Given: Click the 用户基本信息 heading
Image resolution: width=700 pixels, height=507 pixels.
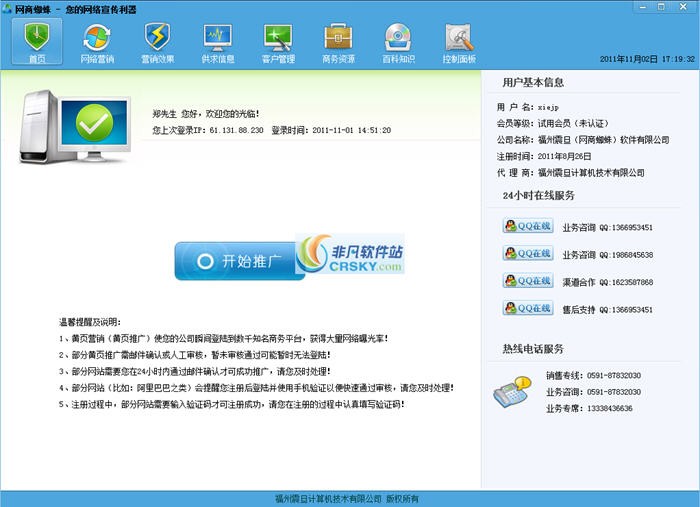Looking at the screenshot, I should [x=533, y=82].
